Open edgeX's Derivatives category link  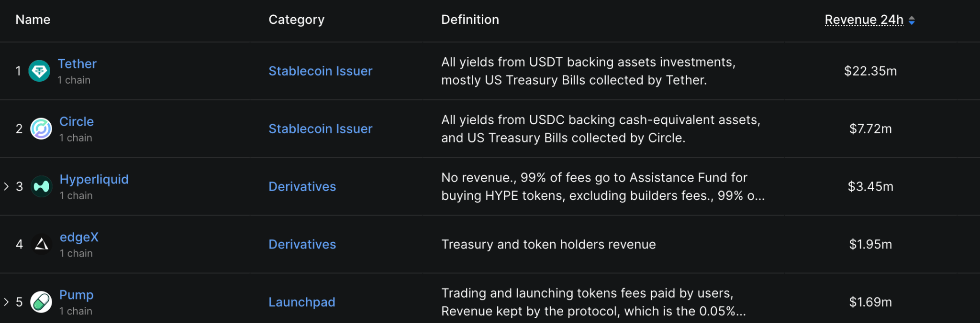click(x=302, y=245)
